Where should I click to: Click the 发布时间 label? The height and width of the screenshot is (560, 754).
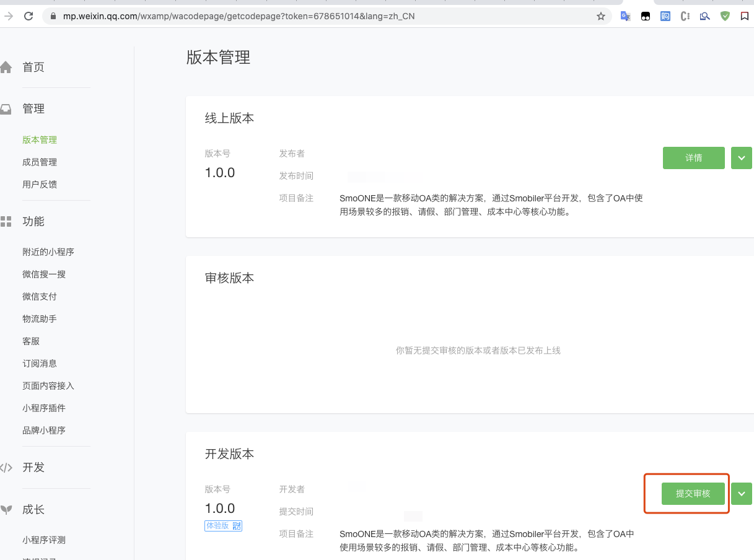pos(296,176)
